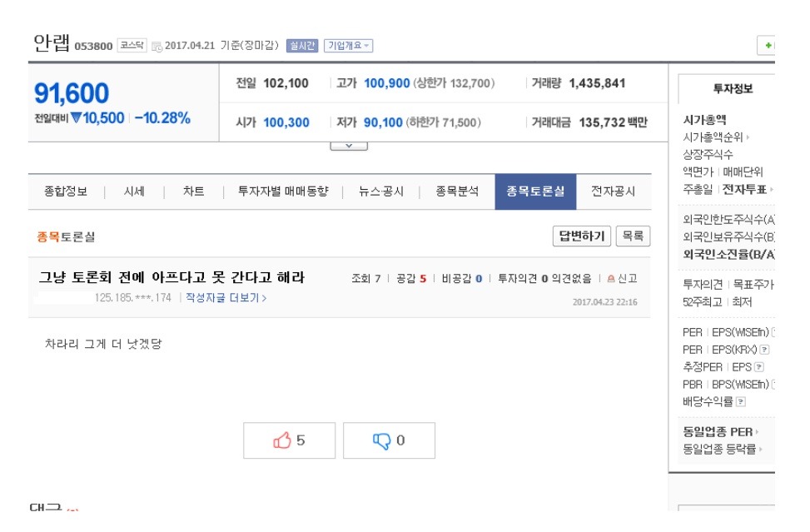Screen dimensions: 810x532
Task: Click the post timestamp 2017.04.23 22:16
Action: coord(604,302)
